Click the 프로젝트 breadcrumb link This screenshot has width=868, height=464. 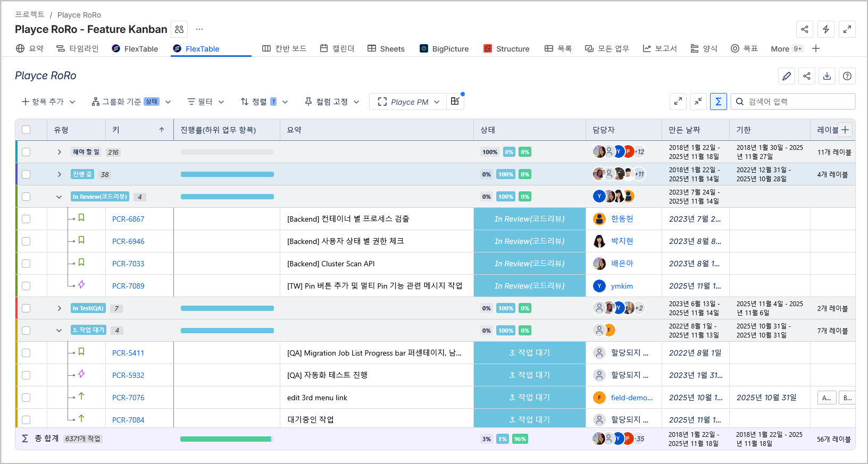pyautogui.click(x=29, y=14)
